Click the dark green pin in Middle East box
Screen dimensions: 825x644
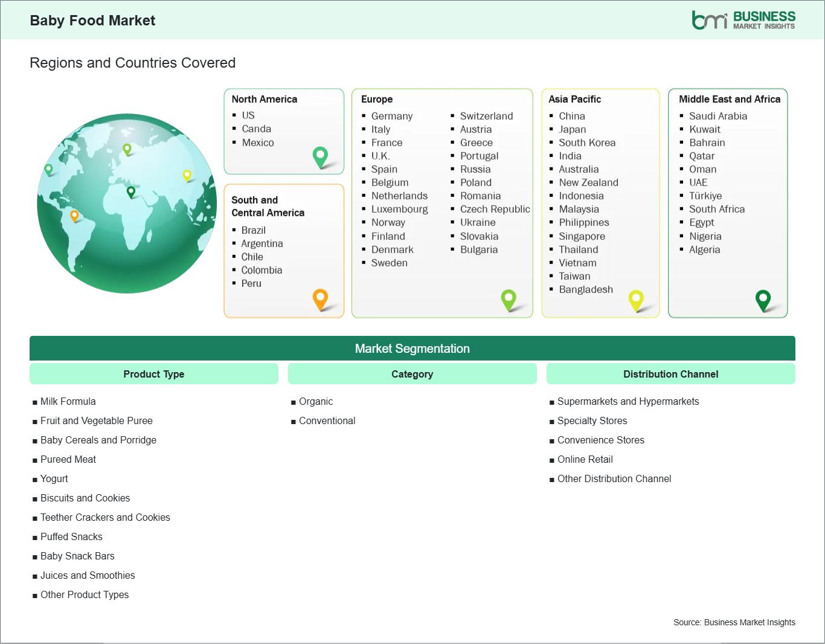tap(763, 298)
